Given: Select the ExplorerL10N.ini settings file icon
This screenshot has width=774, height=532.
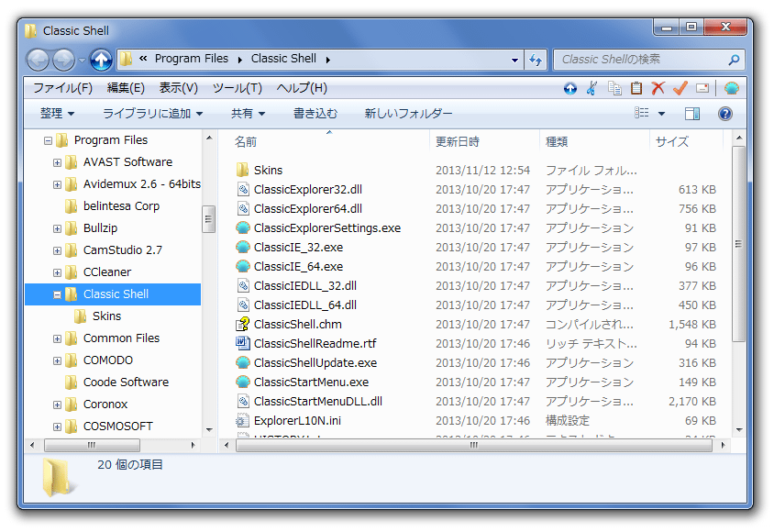Looking at the screenshot, I should [x=242, y=420].
